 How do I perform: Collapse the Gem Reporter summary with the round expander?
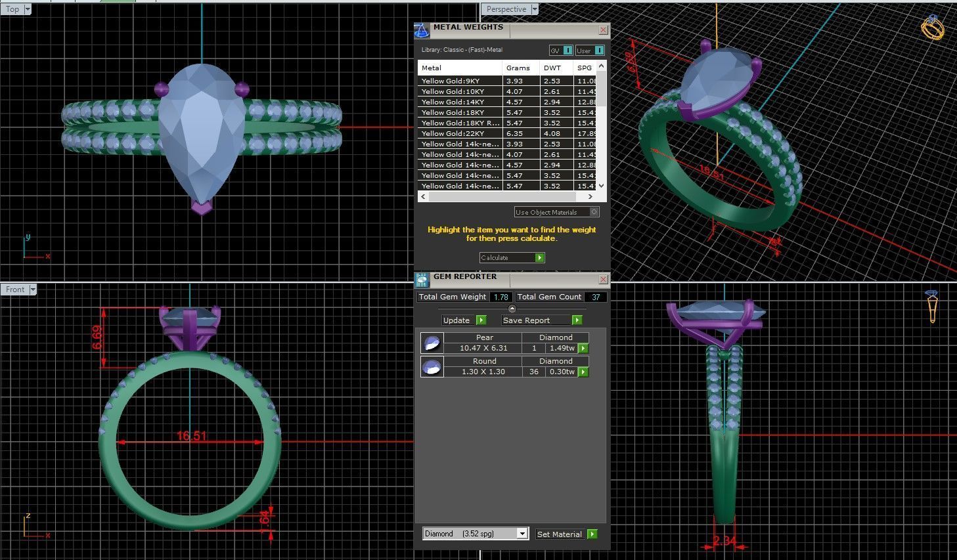(x=512, y=309)
